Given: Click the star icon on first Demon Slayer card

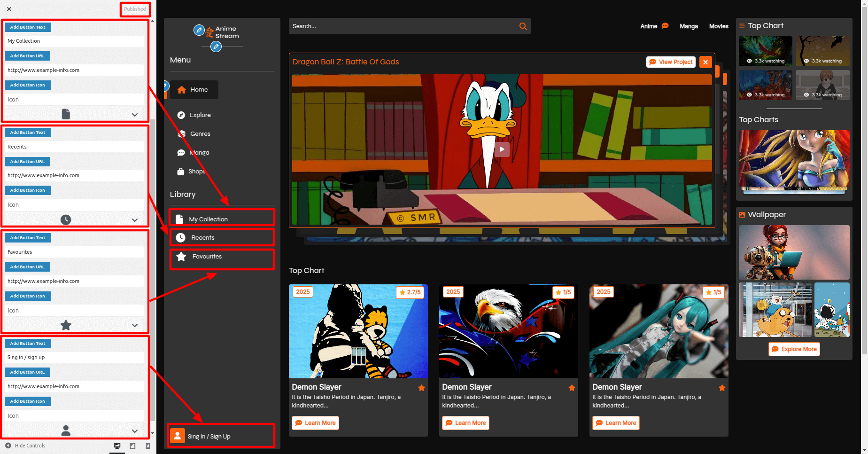Looking at the screenshot, I should 421,388.
